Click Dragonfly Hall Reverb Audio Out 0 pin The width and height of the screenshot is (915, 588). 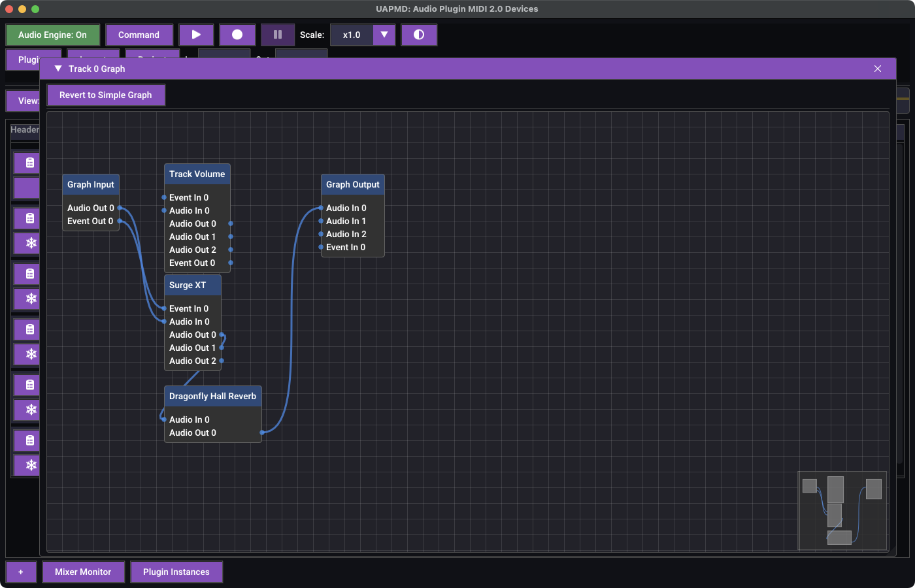(262, 433)
